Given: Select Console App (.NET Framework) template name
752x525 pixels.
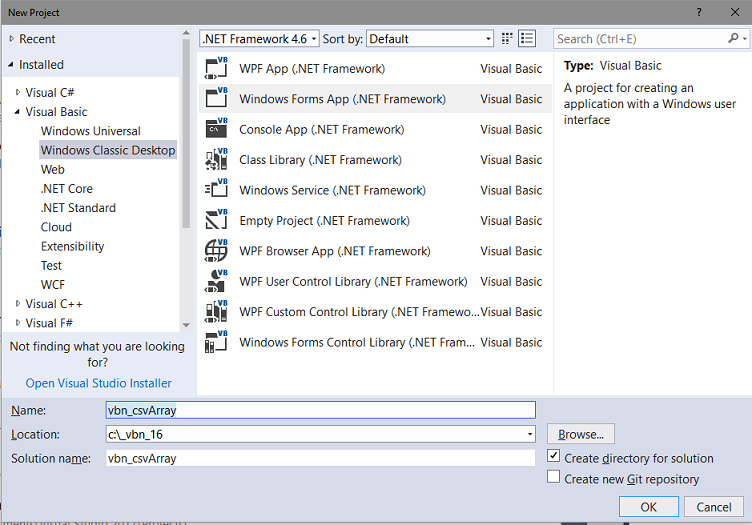Looking at the screenshot, I should click(322, 129).
